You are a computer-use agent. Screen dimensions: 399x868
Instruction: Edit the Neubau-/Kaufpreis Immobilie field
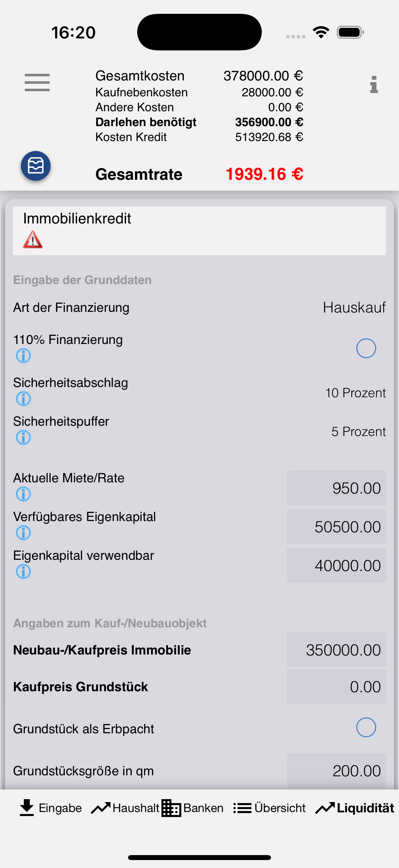336,650
